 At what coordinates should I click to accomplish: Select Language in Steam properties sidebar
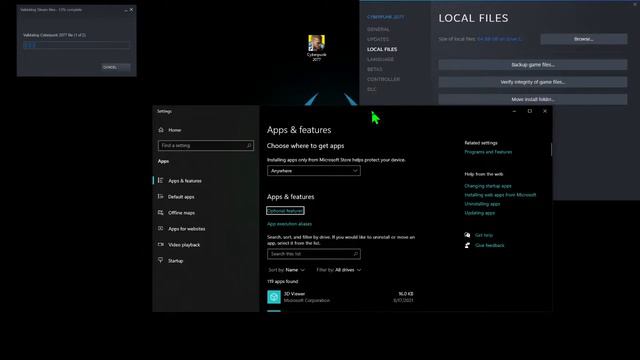380,59
